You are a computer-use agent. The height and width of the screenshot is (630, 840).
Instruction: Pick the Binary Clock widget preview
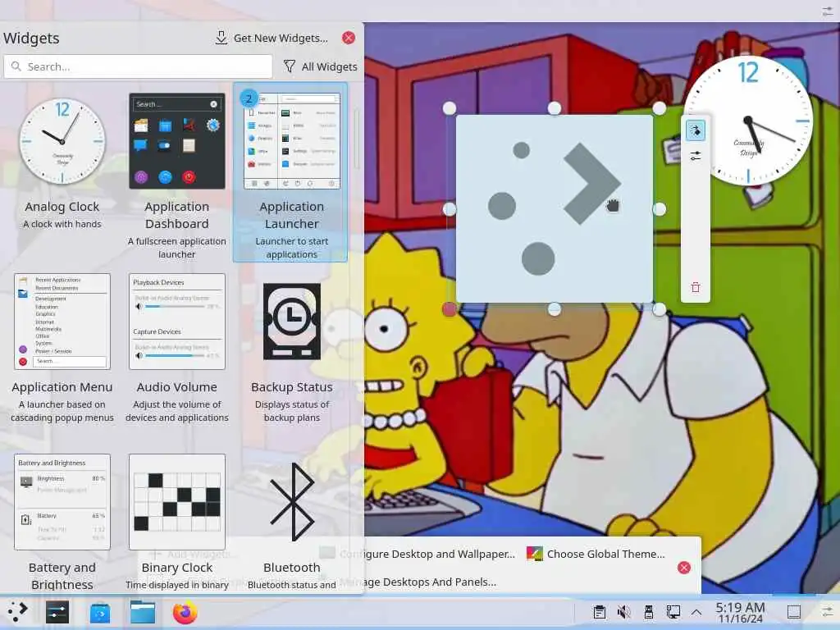(x=177, y=502)
